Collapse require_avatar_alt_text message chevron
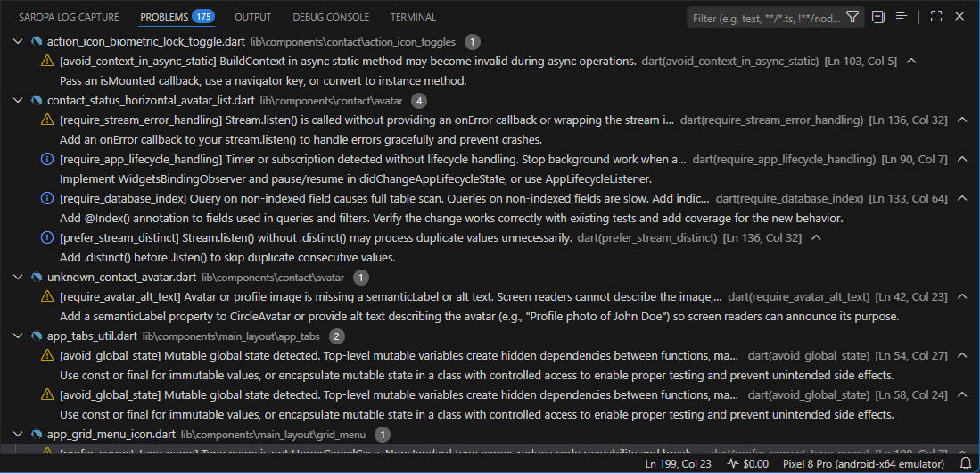980x473 pixels. pos(962,296)
